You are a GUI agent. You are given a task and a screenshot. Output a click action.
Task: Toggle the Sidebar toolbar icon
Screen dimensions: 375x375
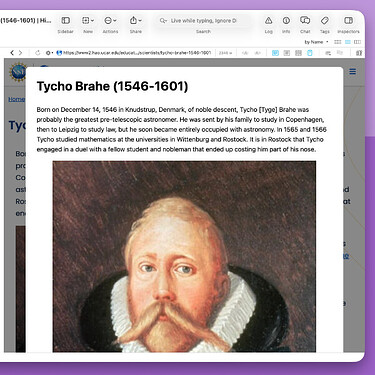tap(66, 21)
